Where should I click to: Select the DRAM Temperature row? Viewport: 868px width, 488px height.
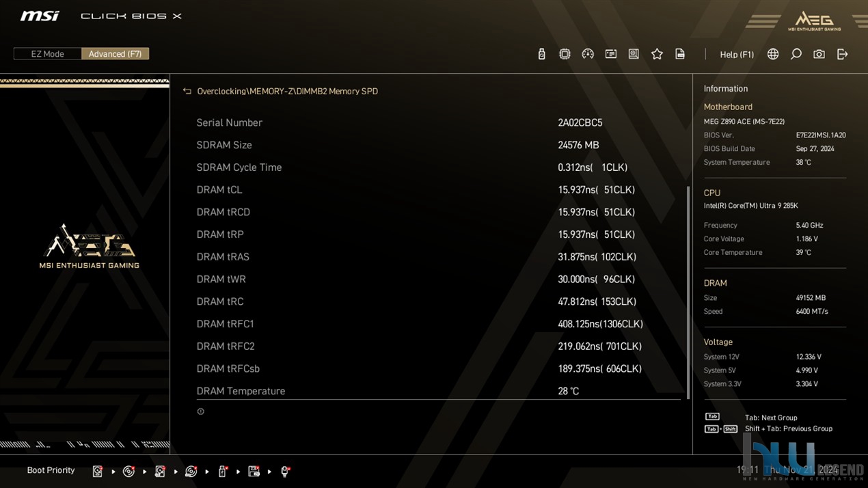438,391
